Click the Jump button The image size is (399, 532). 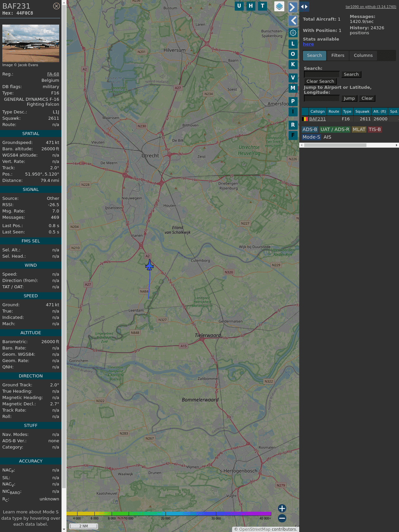[x=349, y=98]
